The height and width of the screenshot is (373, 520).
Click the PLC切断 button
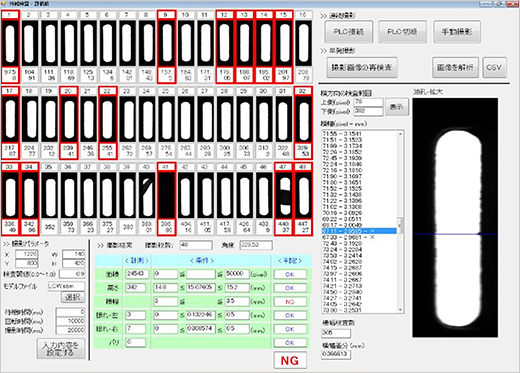[x=402, y=32]
